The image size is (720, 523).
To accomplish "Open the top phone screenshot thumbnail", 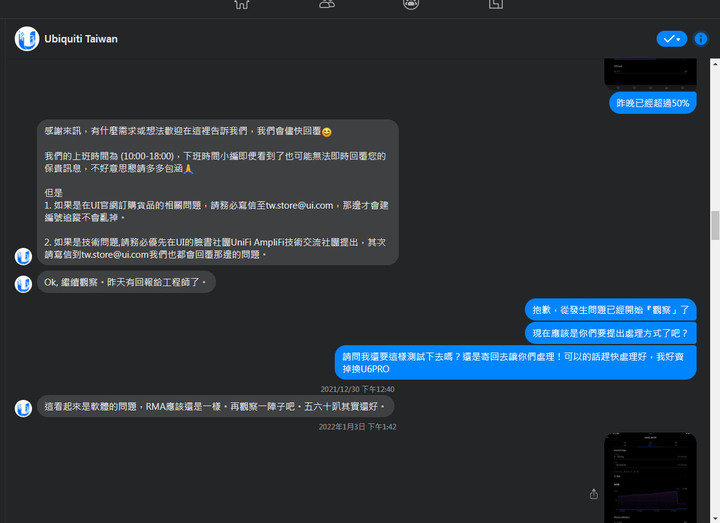I will 650,73.
